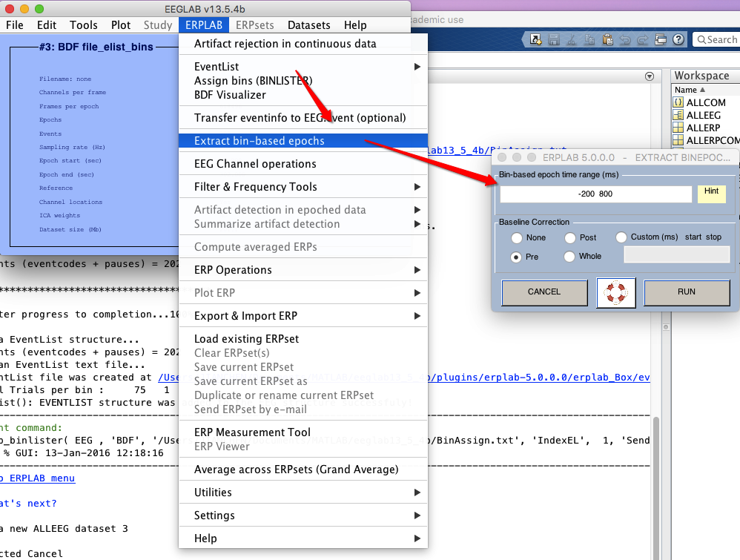Open the File menu in EEGLAB
Screen dimensions: 740x560
pos(15,25)
